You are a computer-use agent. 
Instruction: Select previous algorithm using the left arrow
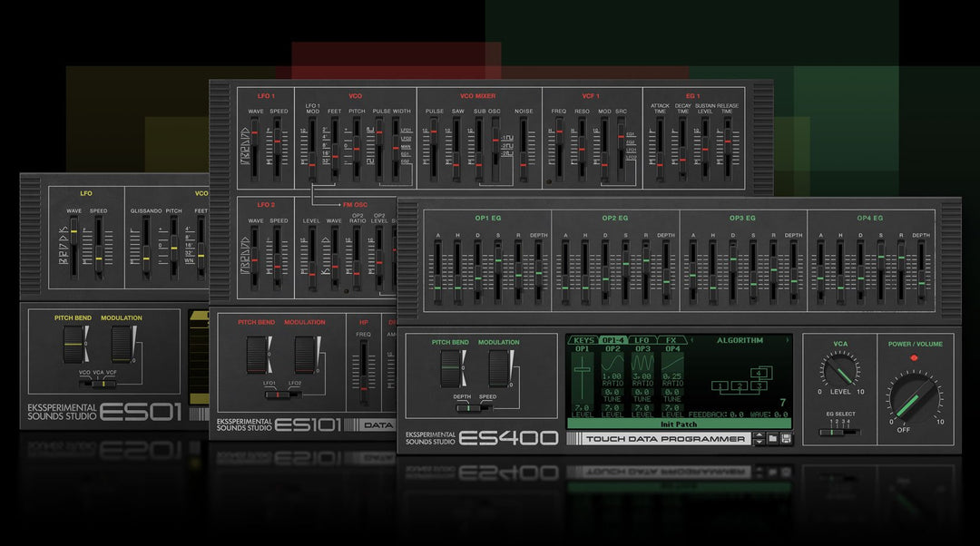click(x=691, y=340)
